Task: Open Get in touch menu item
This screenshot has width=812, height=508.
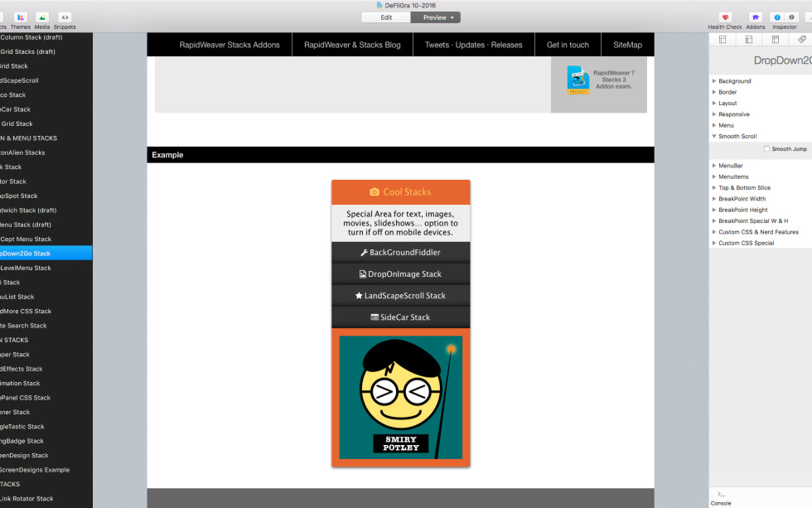Action: point(568,45)
